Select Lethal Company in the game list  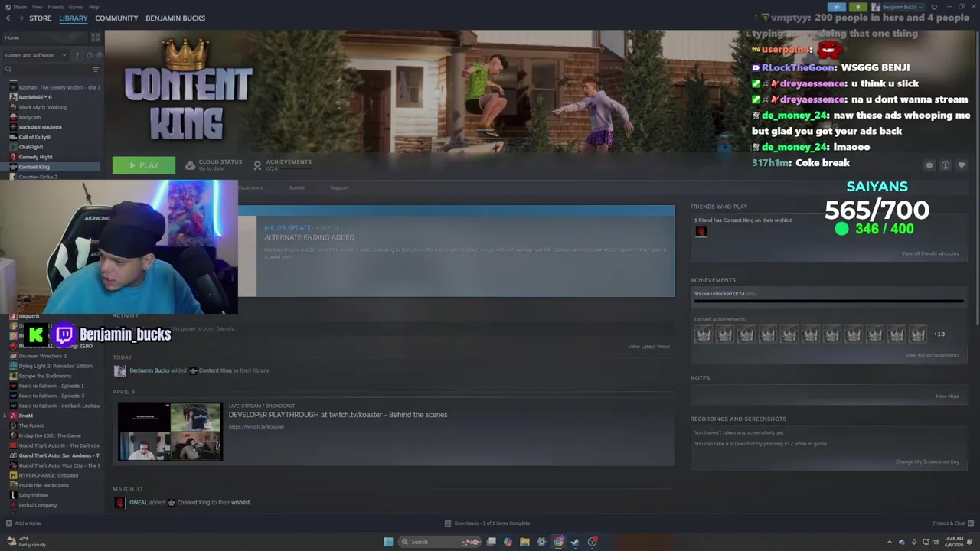tap(38, 505)
